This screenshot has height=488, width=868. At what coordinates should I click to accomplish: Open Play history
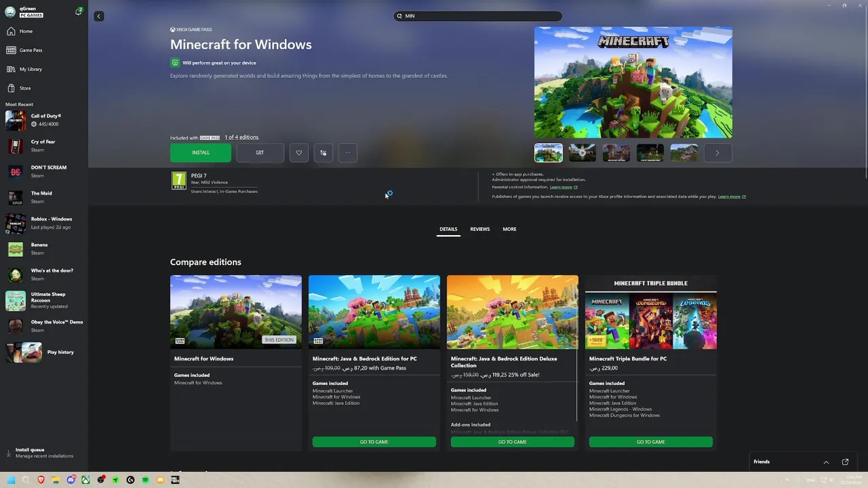(x=44, y=352)
